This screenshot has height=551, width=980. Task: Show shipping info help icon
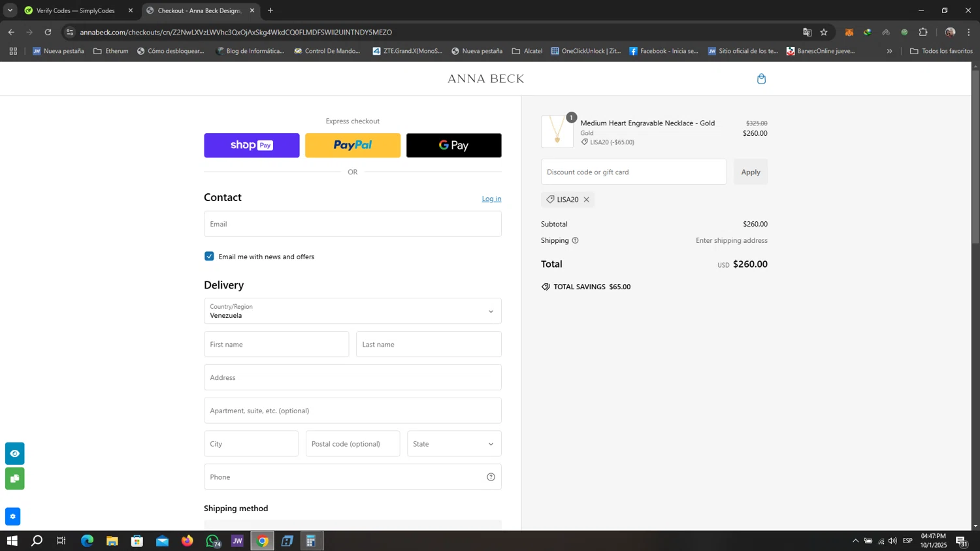[575, 240]
